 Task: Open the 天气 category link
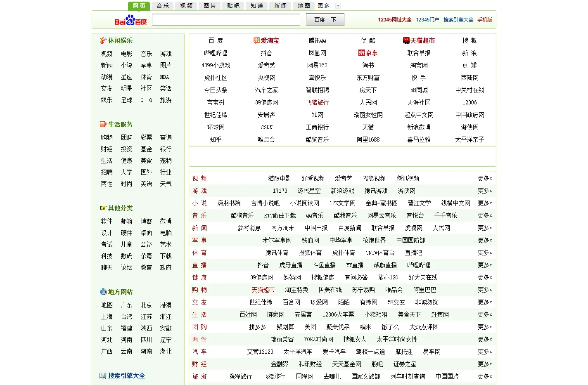tap(166, 184)
